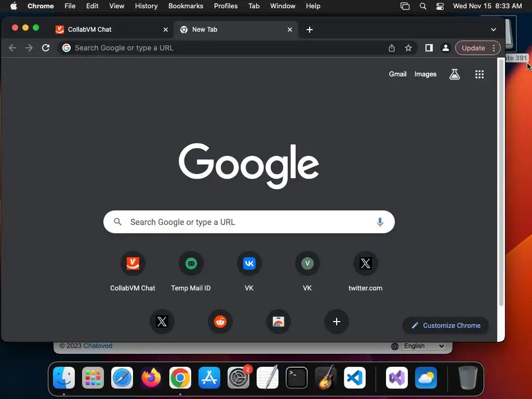
Task: Go forward to next page
Action: click(x=29, y=48)
